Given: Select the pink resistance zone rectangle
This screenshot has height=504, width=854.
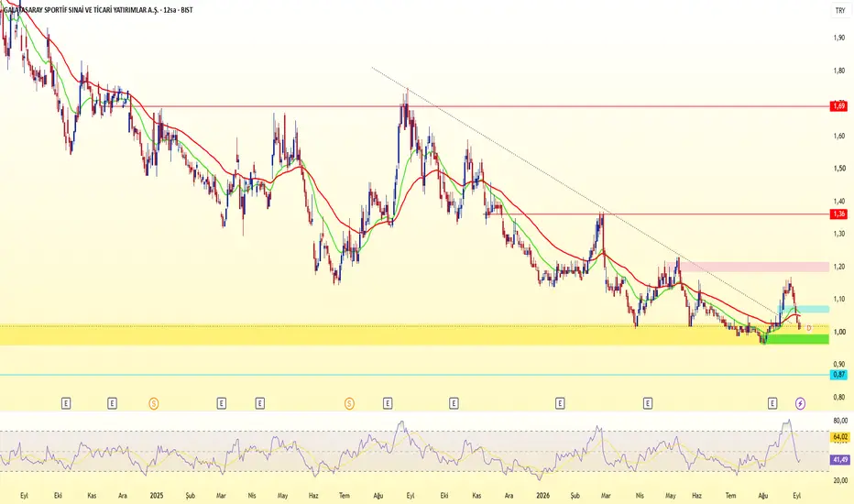Looking at the screenshot, I should click(x=754, y=267).
